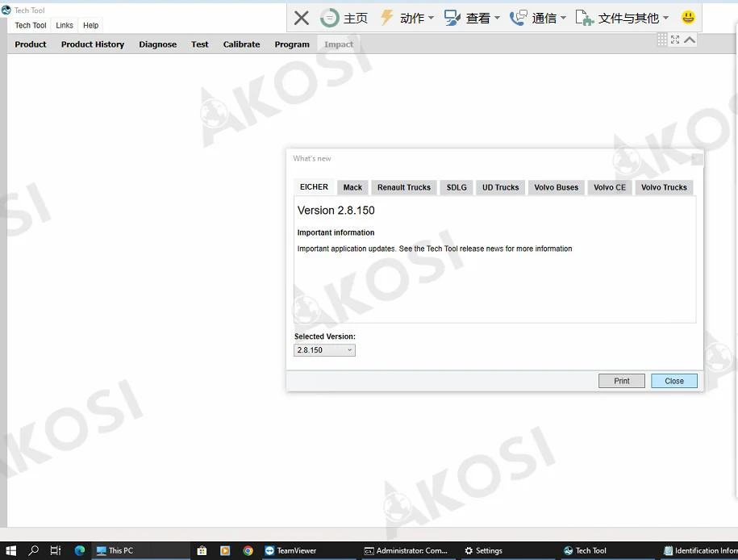Open the Identification Information taskbar item
The image size is (738, 560).
click(x=700, y=550)
